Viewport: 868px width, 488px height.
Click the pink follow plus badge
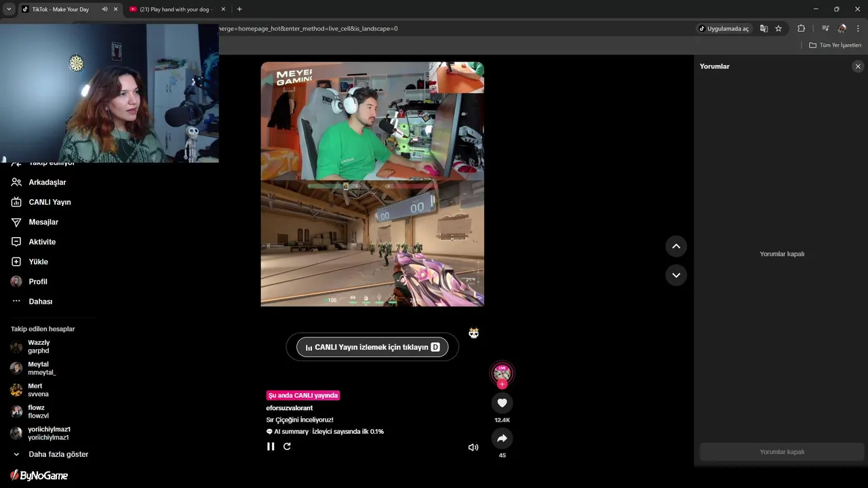point(502,384)
